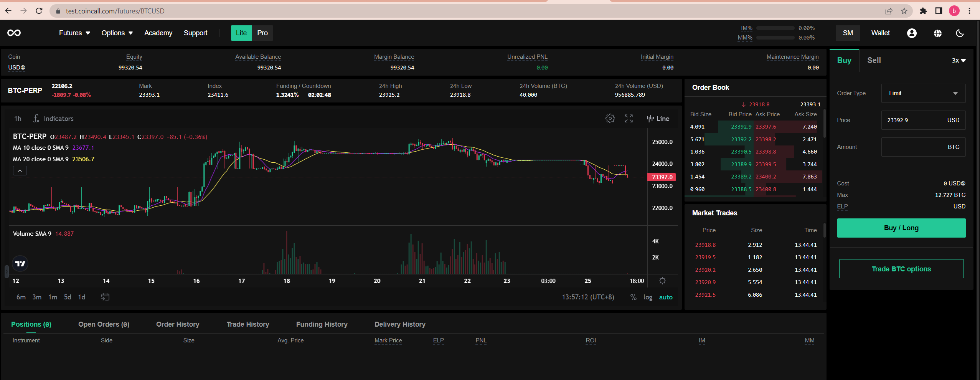Select ask price 23397.6 in order book
Viewport: 980px width, 380px height.
point(766,127)
